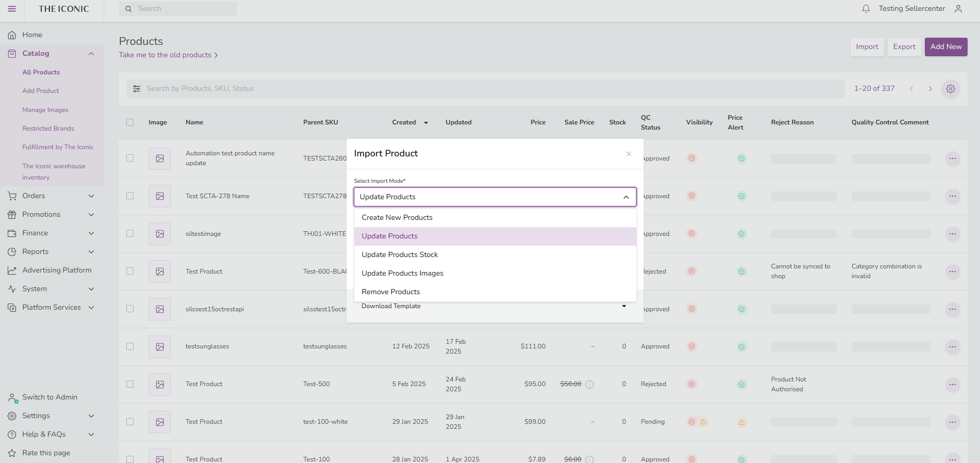Check the siltestimage row checkbox
Viewport: 980px width, 463px height.
click(130, 233)
